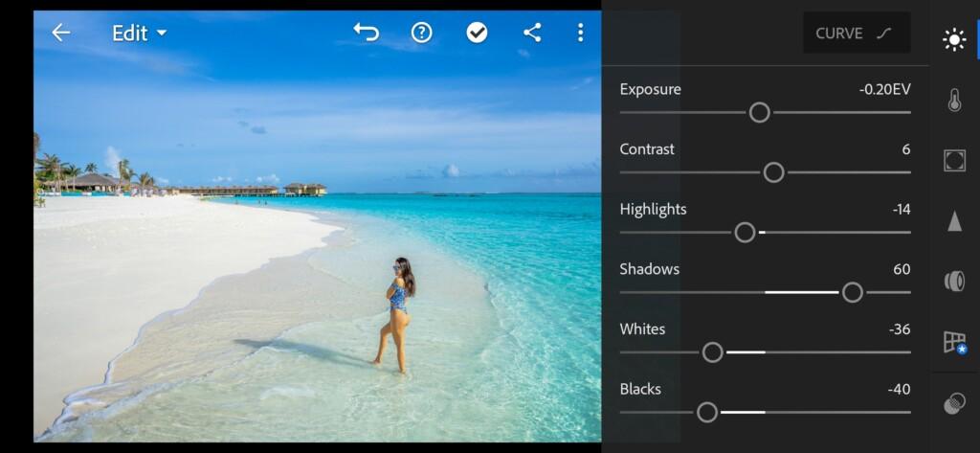This screenshot has width=980, height=453.
Task: Open the Color panel thermometer icon
Action: tap(954, 101)
